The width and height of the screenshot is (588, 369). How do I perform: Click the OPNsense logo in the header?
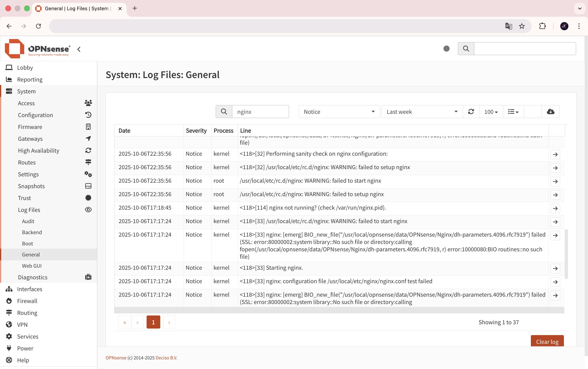coord(38,49)
